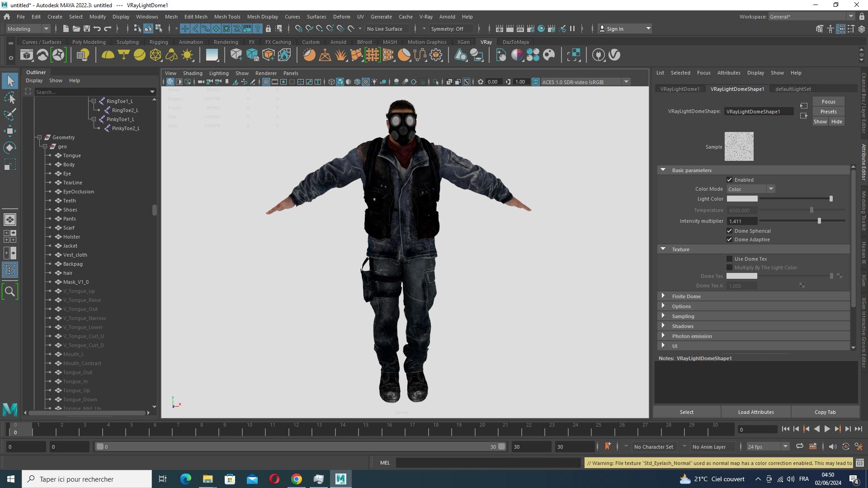The height and width of the screenshot is (488, 868).
Task: Click the Maya taskbar icon
Action: [341, 479]
